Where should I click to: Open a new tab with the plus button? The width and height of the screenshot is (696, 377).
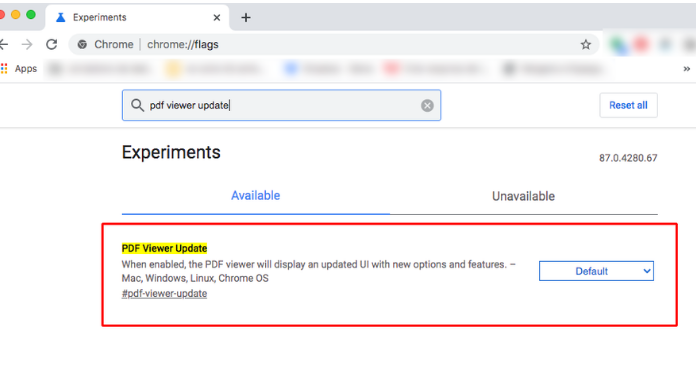coord(246,17)
